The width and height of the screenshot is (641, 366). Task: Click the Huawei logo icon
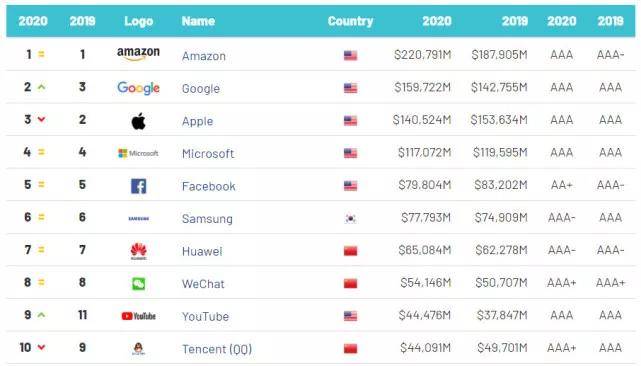(x=139, y=251)
